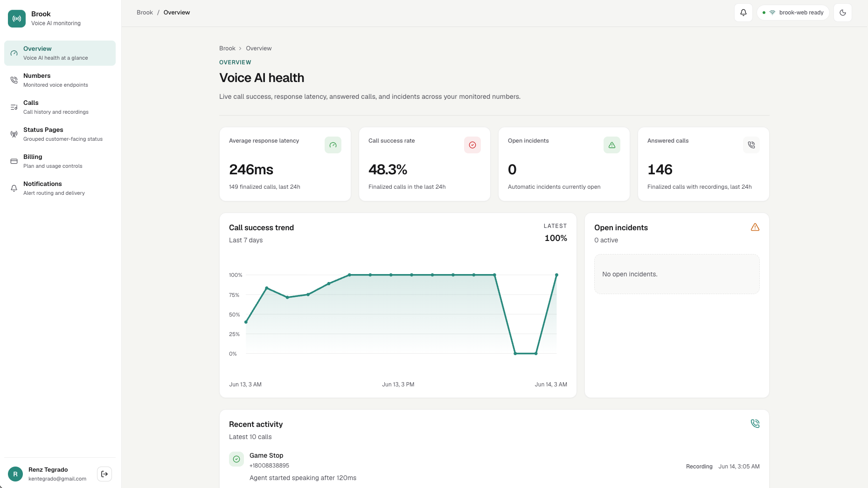Toggle dark mode moon icon

843,13
